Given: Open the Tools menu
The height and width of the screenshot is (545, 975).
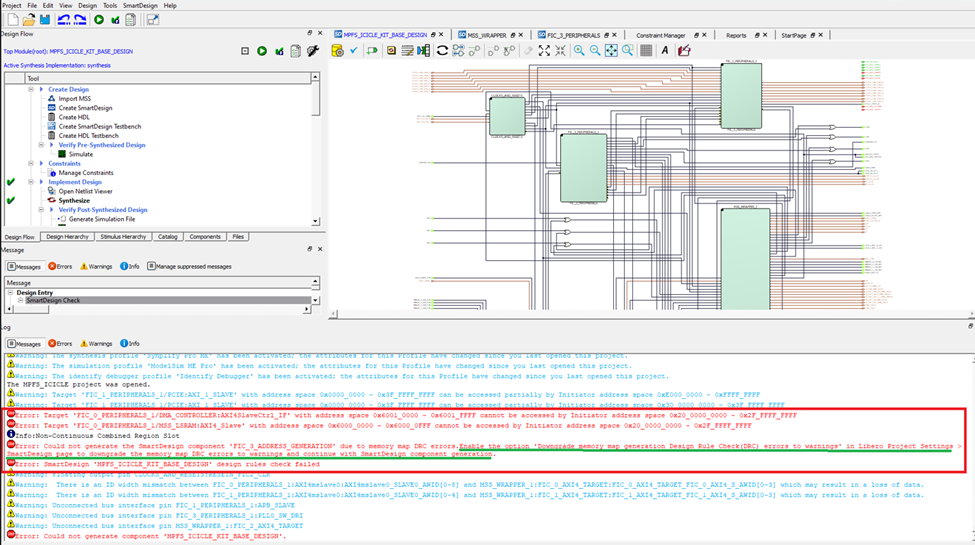Looking at the screenshot, I should coord(109,5).
